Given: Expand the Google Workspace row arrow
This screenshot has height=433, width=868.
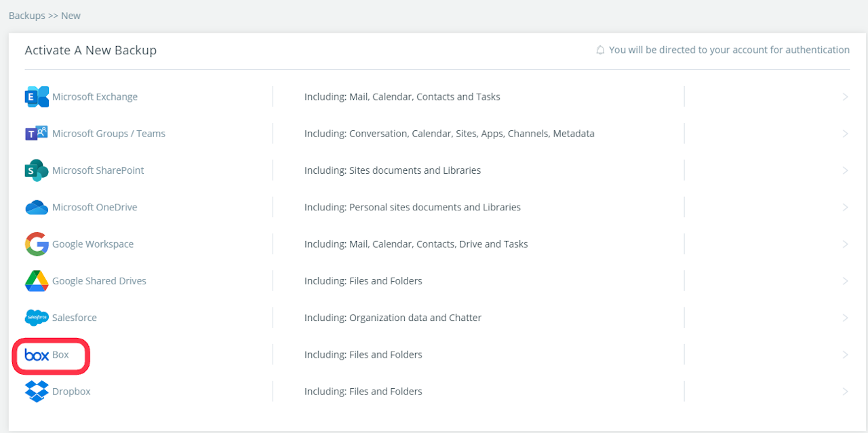Looking at the screenshot, I should pyautogui.click(x=845, y=244).
